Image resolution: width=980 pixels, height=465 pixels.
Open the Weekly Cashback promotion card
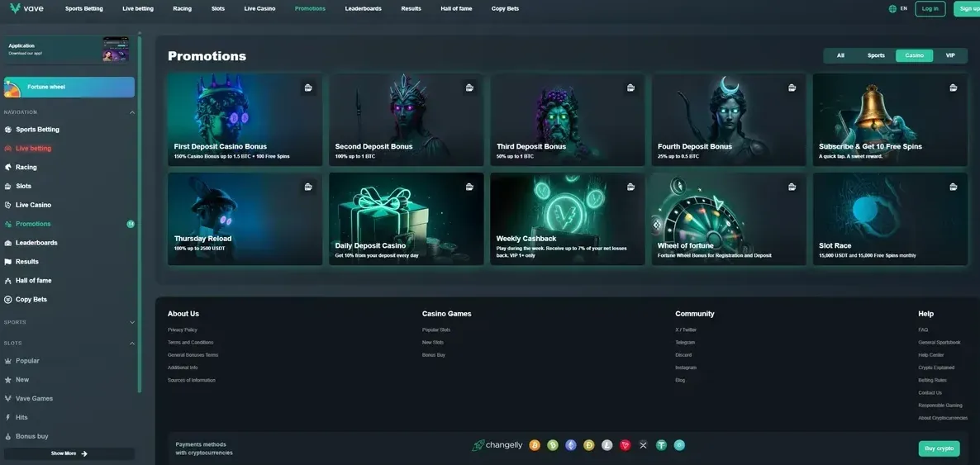click(x=568, y=219)
